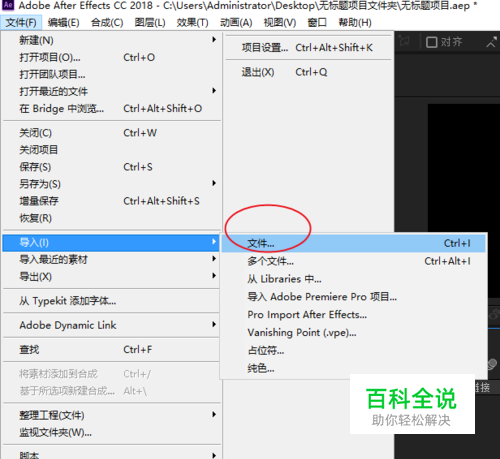Open the 帮助(H) menu
Image resolution: width=500 pixels, height=459 pixels.
[355, 23]
